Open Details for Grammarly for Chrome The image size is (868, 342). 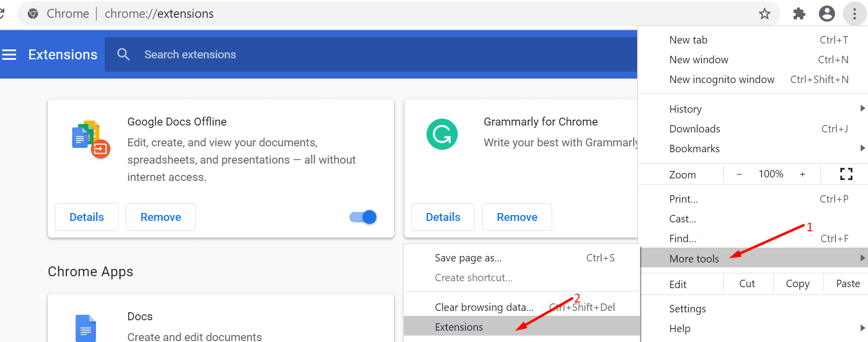(x=443, y=217)
